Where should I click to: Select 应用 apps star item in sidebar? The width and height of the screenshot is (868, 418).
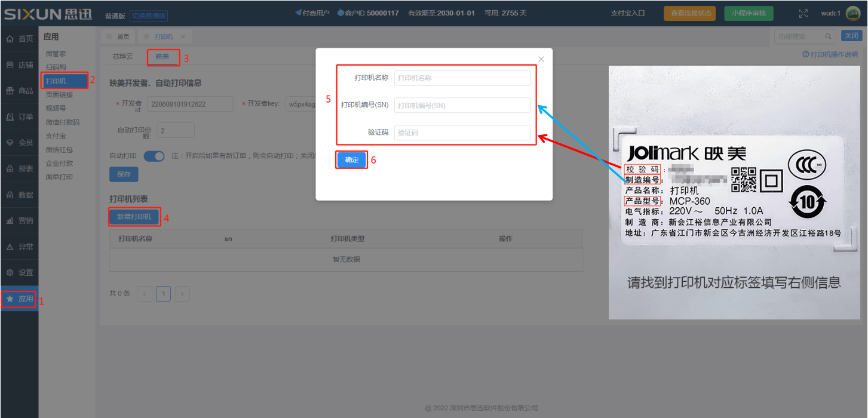(19, 299)
